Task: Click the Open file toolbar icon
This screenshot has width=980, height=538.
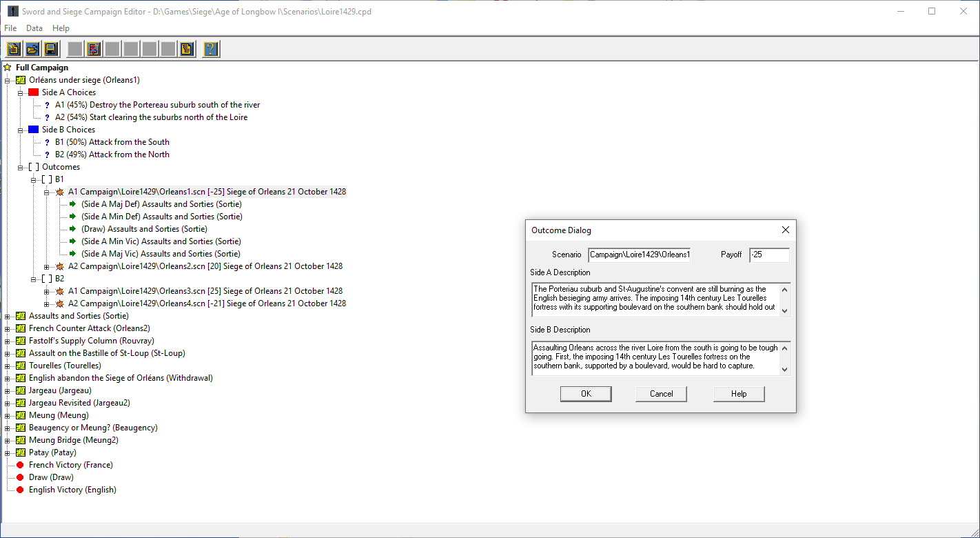Action: click(32, 49)
